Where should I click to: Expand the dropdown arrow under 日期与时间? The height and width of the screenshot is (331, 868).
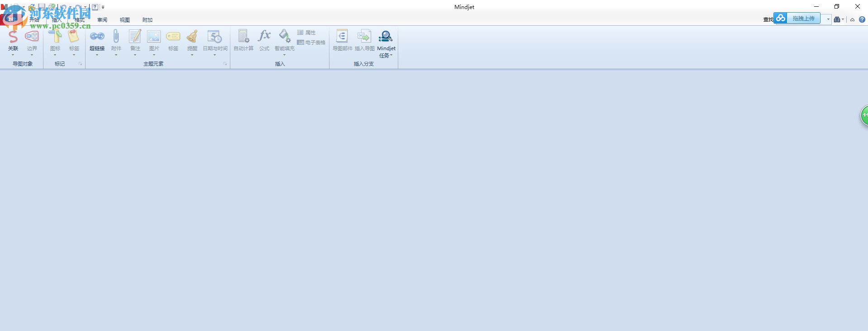point(215,55)
